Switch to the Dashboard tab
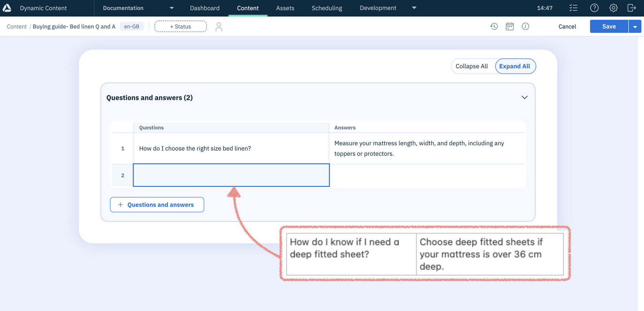Screen dimensions: 644x311 [205, 8]
